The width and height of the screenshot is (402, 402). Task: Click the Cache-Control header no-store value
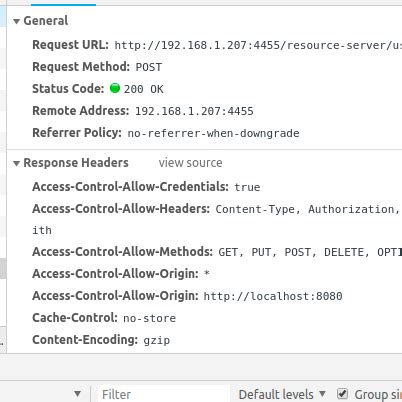click(x=149, y=318)
